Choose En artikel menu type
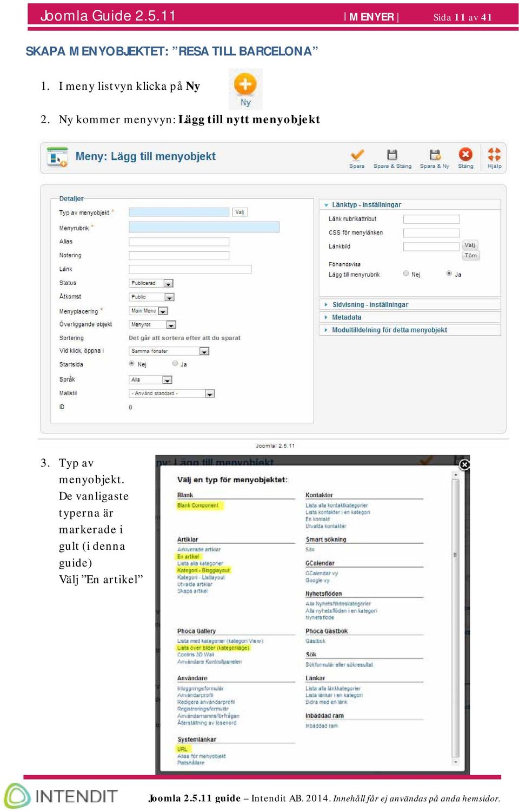The height and width of the screenshot is (812, 519). click(x=188, y=556)
